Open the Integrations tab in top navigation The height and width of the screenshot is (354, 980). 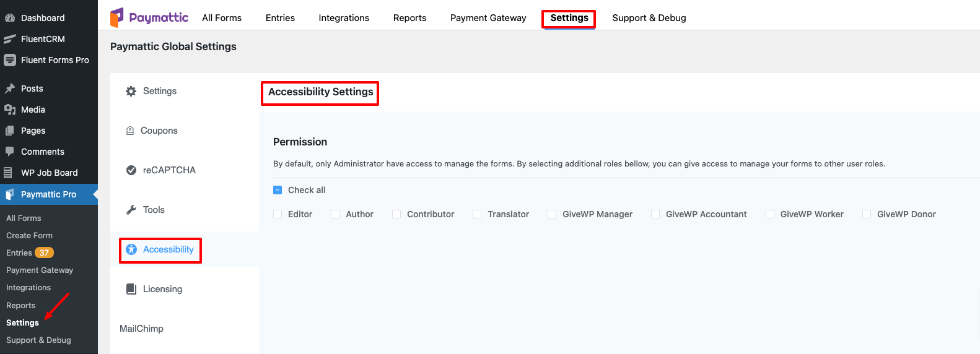coord(344,18)
